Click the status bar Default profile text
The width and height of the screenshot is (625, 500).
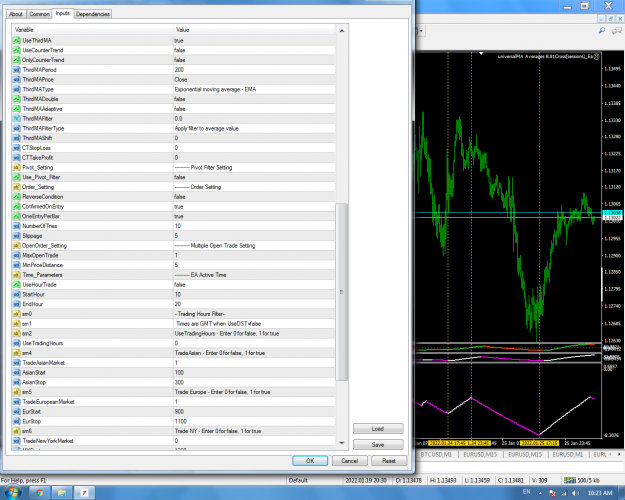coord(298,480)
